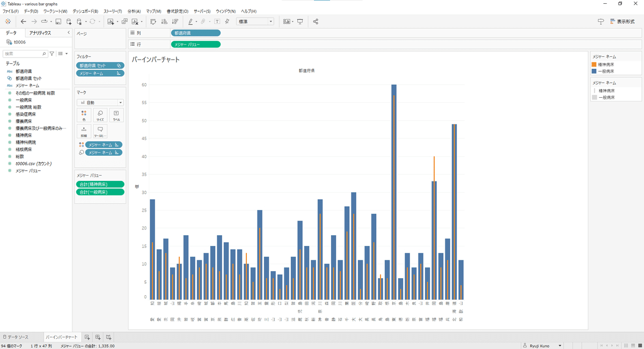The width and height of the screenshot is (644, 349).
Task: Click the 表示形式 Show Me button
Action: pos(622,21)
